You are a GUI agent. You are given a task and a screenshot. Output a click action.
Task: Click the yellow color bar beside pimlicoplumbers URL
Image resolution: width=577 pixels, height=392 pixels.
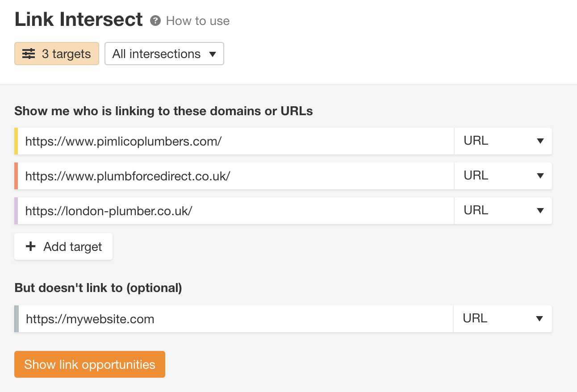pyautogui.click(x=16, y=141)
